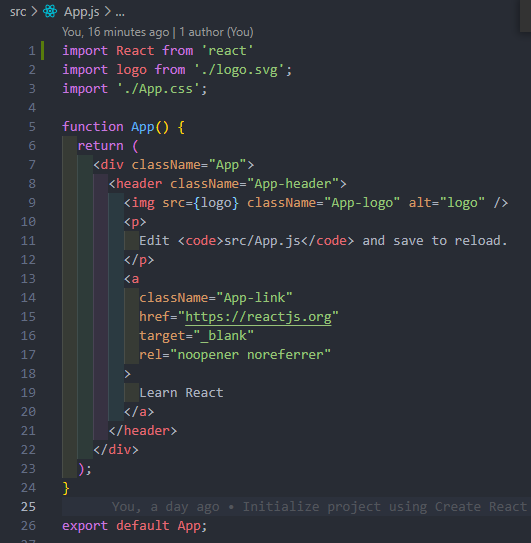Click the React file icon in breadcrumb
531x543 pixels.
[x=50, y=11]
